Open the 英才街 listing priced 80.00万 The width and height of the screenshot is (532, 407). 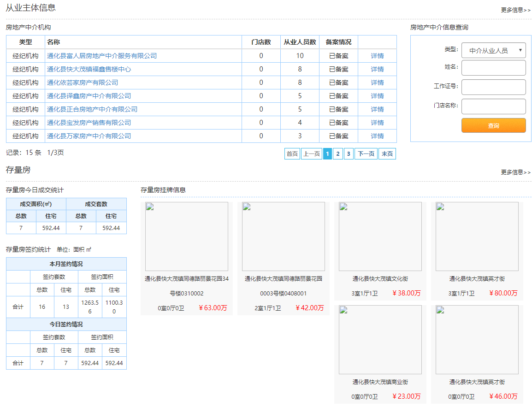click(x=477, y=236)
